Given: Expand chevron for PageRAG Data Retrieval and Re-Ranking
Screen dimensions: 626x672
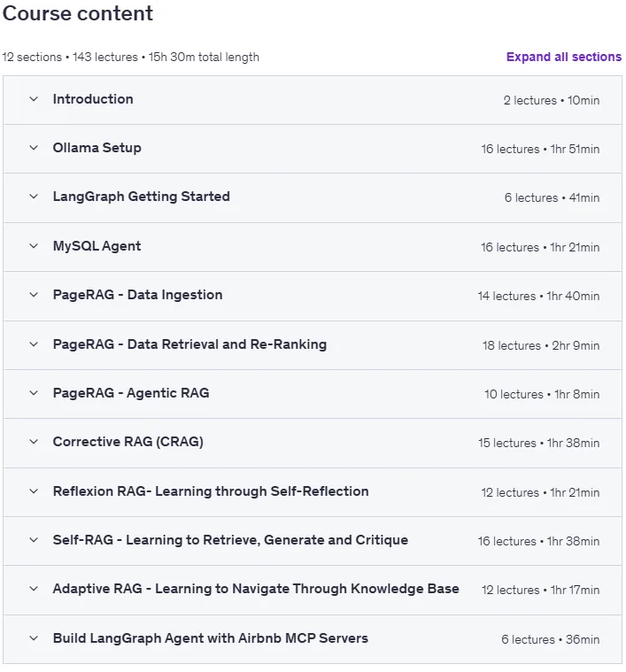Looking at the screenshot, I should coord(34,344).
